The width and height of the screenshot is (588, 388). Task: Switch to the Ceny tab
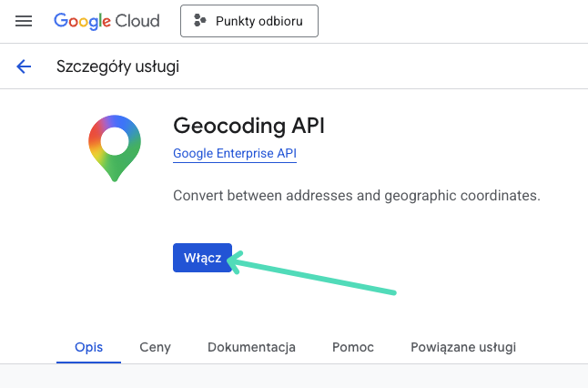156,347
